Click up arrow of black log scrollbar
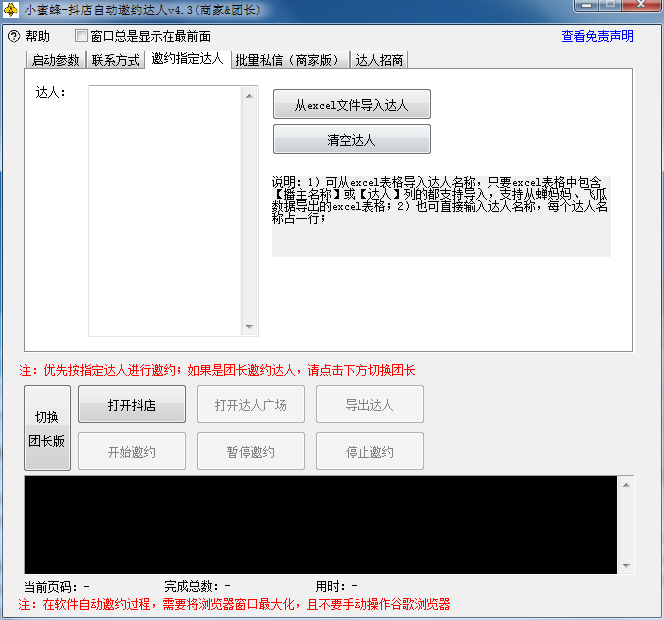 626,485
